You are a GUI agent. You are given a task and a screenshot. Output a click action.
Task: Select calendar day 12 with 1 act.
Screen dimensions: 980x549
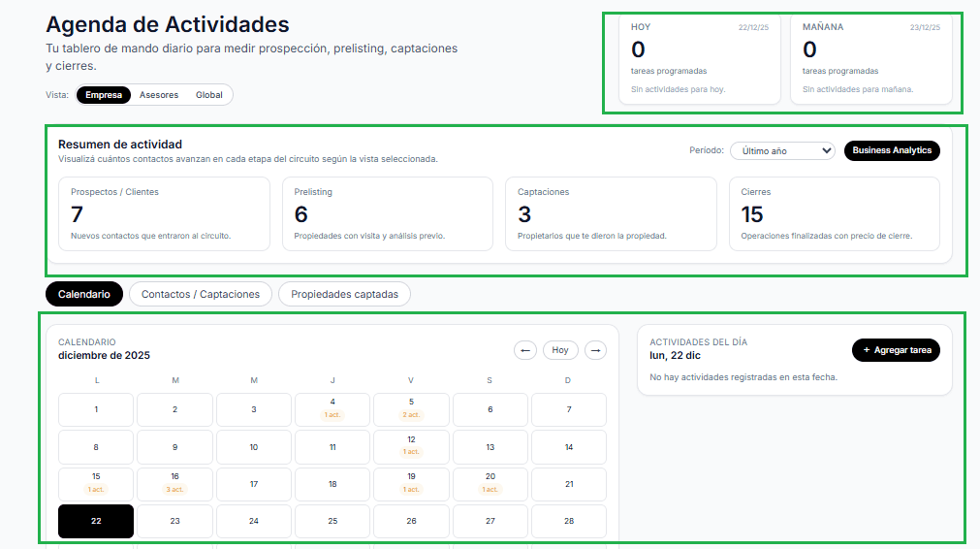pyautogui.click(x=411, y=447)
